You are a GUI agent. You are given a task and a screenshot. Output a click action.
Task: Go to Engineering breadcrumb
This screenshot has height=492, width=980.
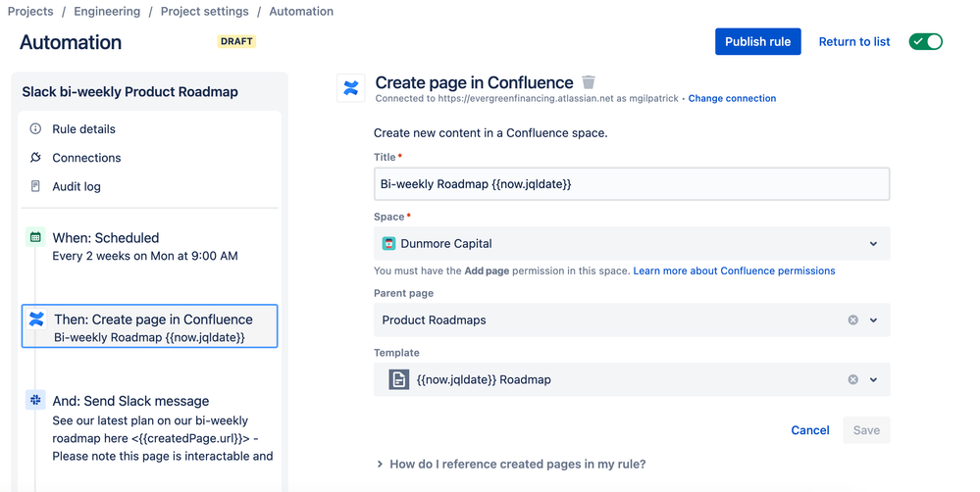pos(108,12)
